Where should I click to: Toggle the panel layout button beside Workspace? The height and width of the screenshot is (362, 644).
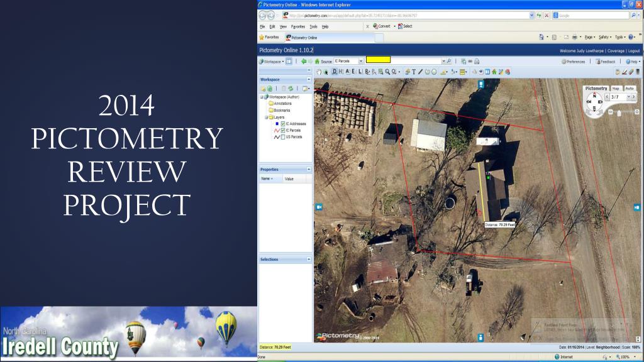coord(289,62)
